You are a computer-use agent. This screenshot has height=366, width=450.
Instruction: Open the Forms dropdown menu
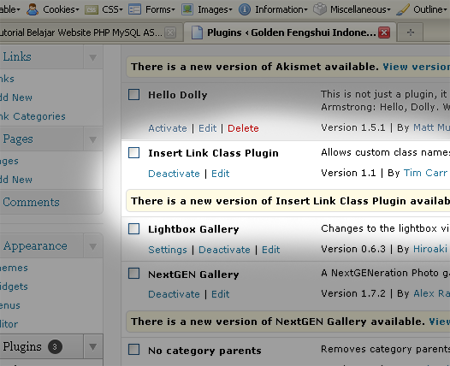160,10
